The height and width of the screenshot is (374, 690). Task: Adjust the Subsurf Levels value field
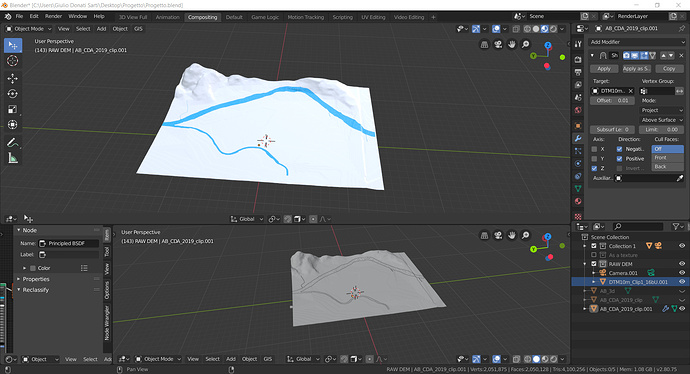point(612,130)
